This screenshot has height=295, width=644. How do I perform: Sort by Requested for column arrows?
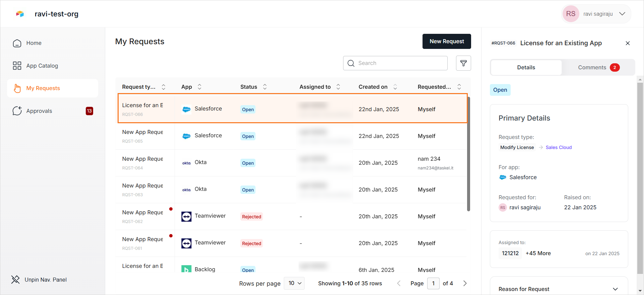(x=459, y=87)
